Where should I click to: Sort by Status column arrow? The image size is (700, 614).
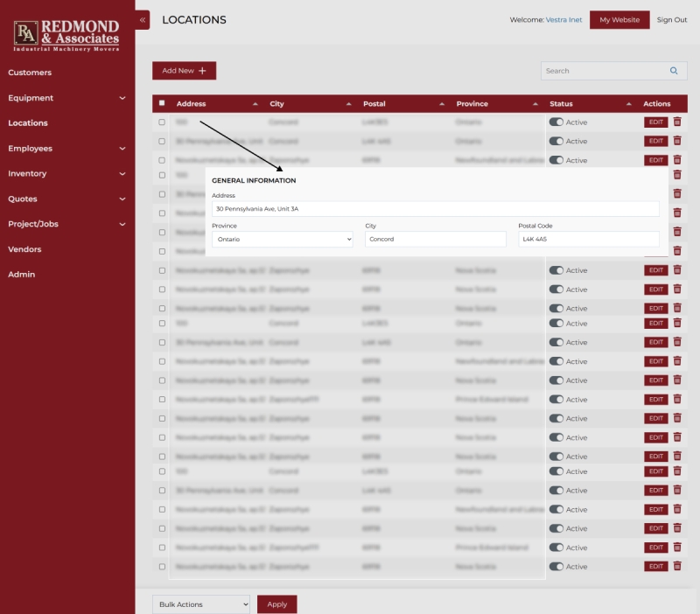629,104
